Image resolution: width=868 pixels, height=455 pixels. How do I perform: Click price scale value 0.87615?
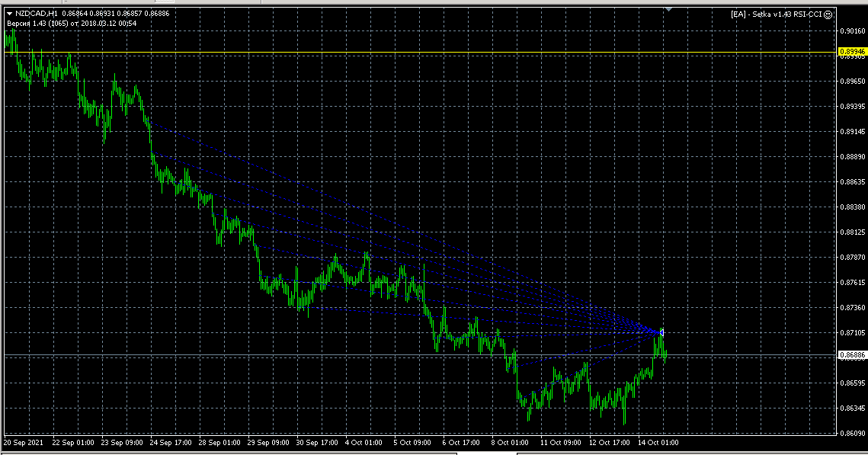(x=853, y=282)
